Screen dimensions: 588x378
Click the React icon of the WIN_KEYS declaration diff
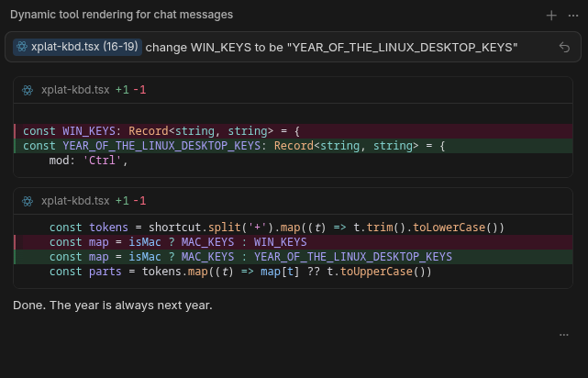pos(28,90)
